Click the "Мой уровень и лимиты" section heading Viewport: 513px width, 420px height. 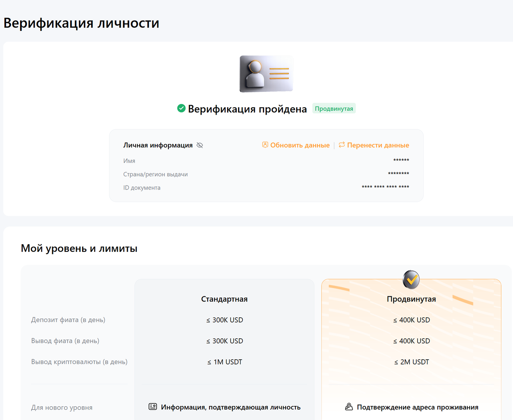pos(79,248)
